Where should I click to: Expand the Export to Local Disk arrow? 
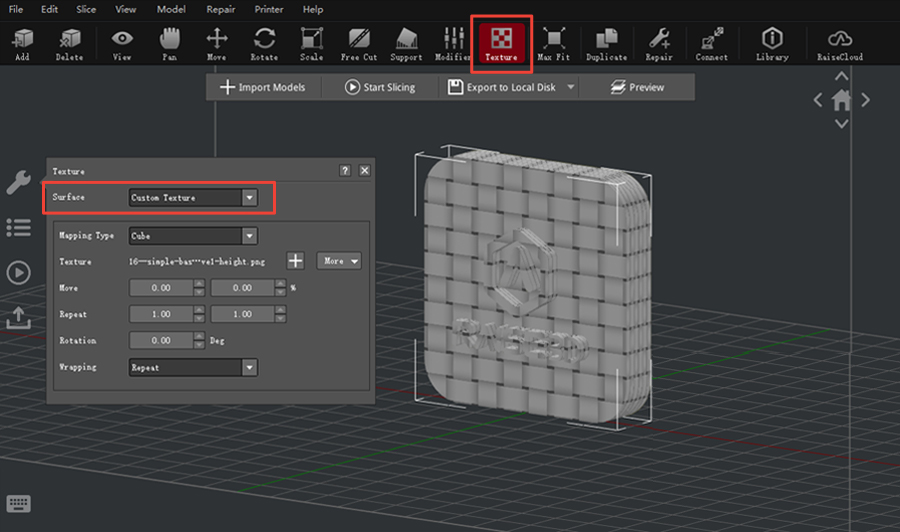pyautogui.click(x=571, y=87)
